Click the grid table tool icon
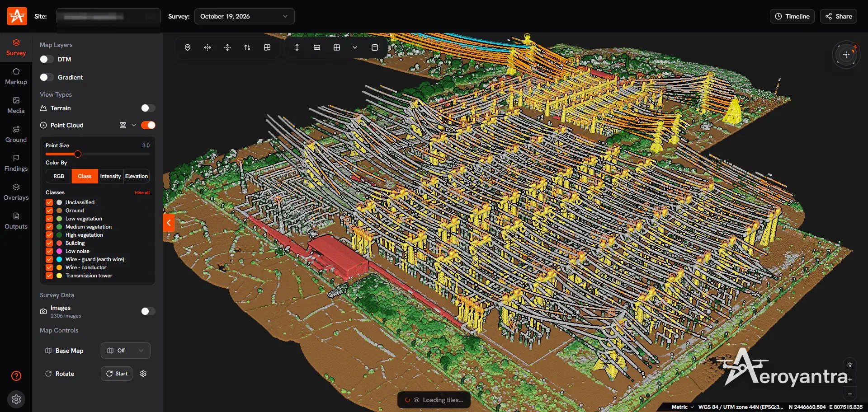The width and height of the screenshot is (868, 412). click(x=337, y=47)
